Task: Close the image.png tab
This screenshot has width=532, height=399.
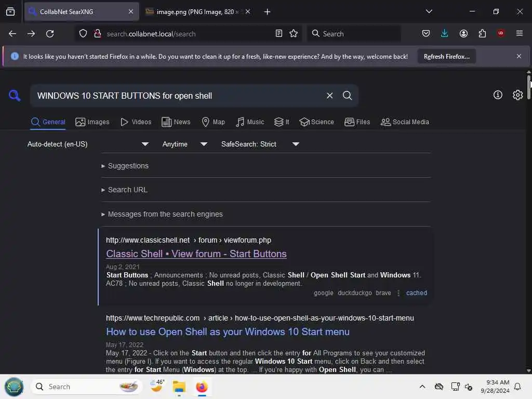Action: 248,11
